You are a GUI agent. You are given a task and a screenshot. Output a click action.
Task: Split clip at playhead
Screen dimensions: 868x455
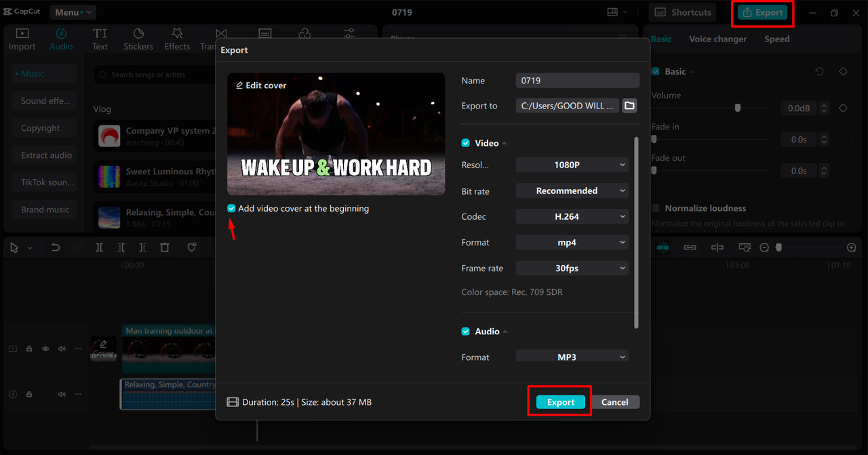99,248
